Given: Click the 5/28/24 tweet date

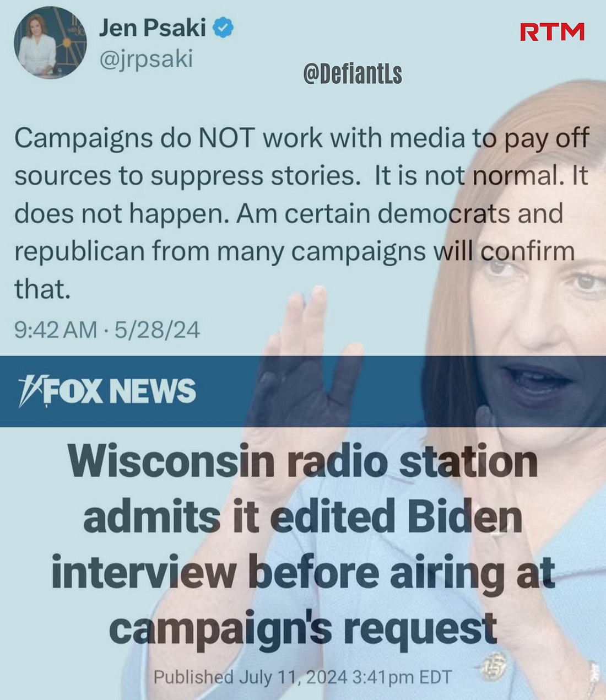Looking at the screenshot, I should [x=157, y=330].
